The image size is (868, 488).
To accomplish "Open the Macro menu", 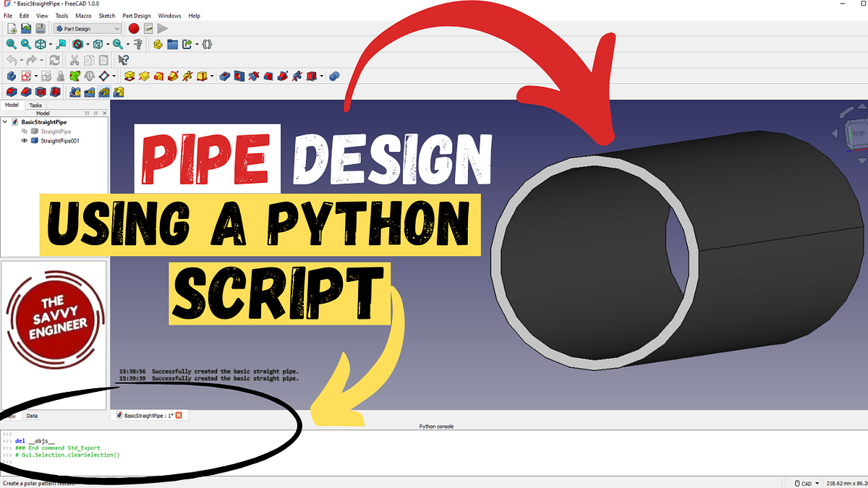I will click(83, 15).
